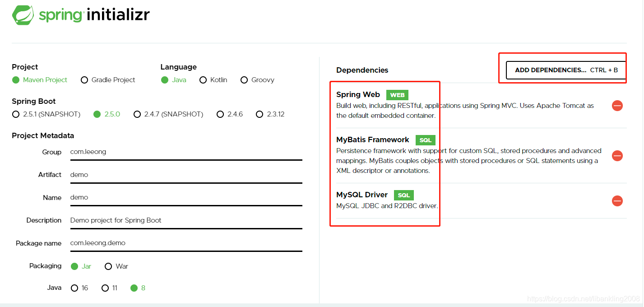Click the Spring Web dependency title
The width and height of the screenshot is (644, 307).
358,94
